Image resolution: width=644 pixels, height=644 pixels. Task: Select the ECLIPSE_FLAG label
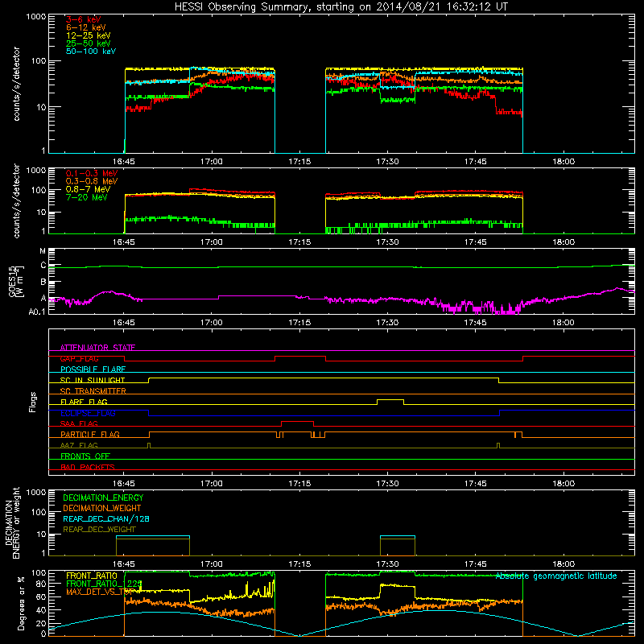[88, 413]
